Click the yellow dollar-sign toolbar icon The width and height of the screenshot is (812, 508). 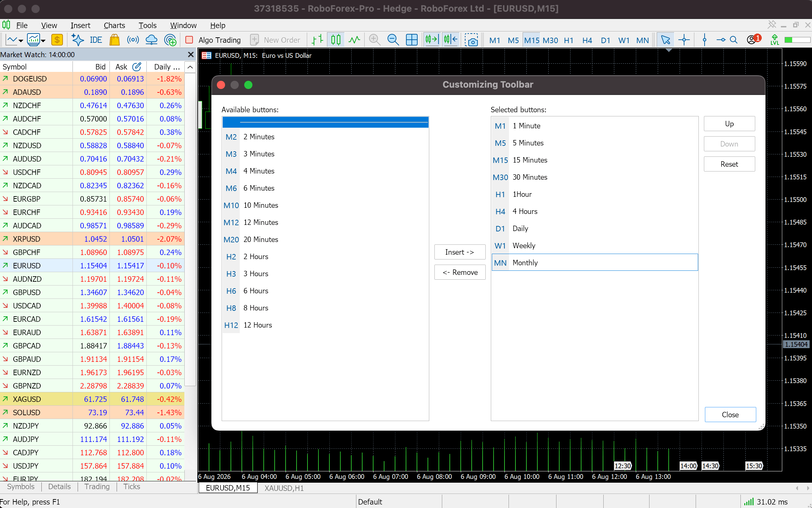(57, 40)
